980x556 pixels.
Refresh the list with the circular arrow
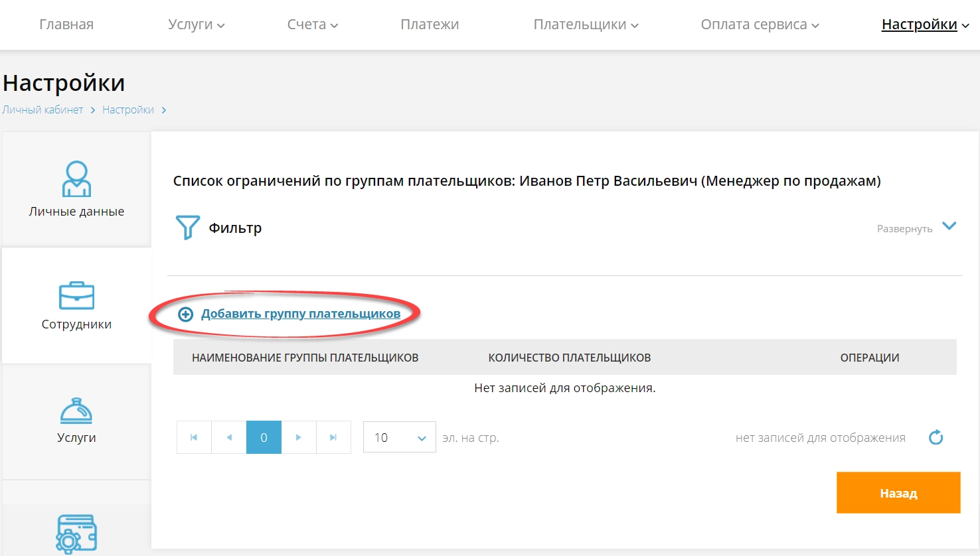tap(936, 437)
